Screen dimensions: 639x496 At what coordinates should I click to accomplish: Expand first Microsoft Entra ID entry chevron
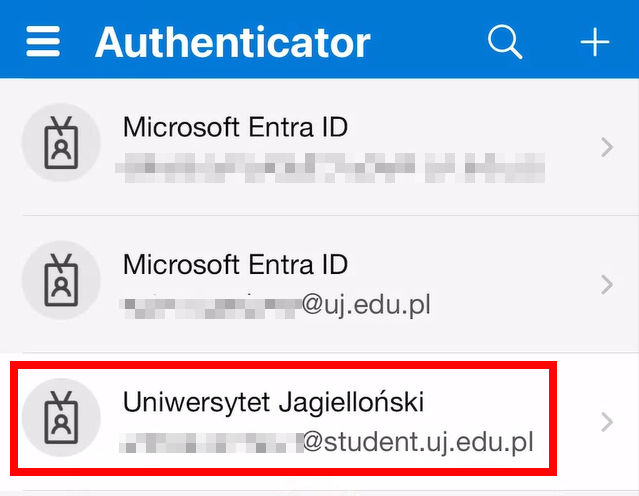[x=607, y=147]
